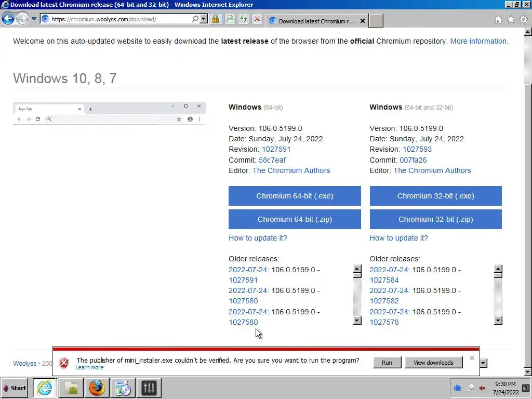Download Chromium 64-bit (.exe)

coord(295,196)
